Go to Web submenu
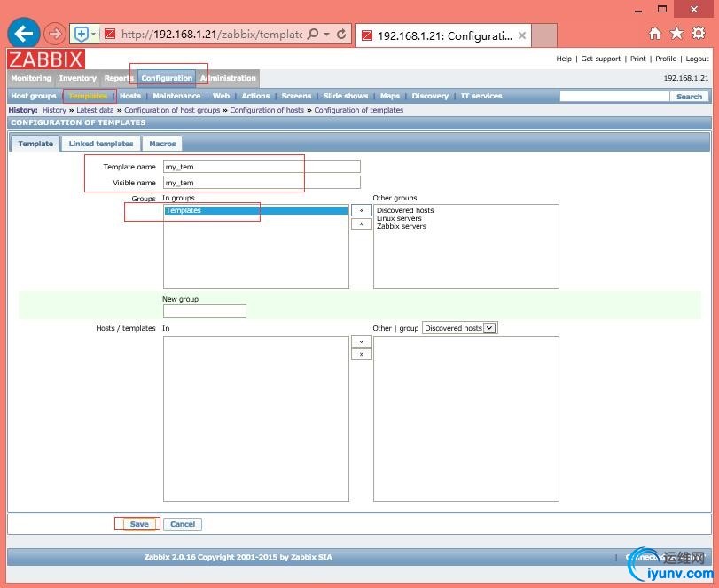Screen dimensions: 719x588 221,96
